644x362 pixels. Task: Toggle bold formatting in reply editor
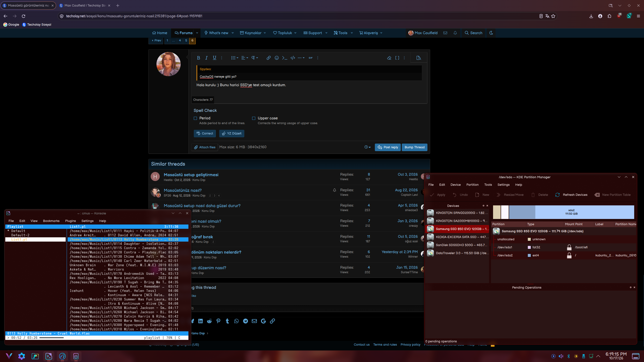(198, 58)
